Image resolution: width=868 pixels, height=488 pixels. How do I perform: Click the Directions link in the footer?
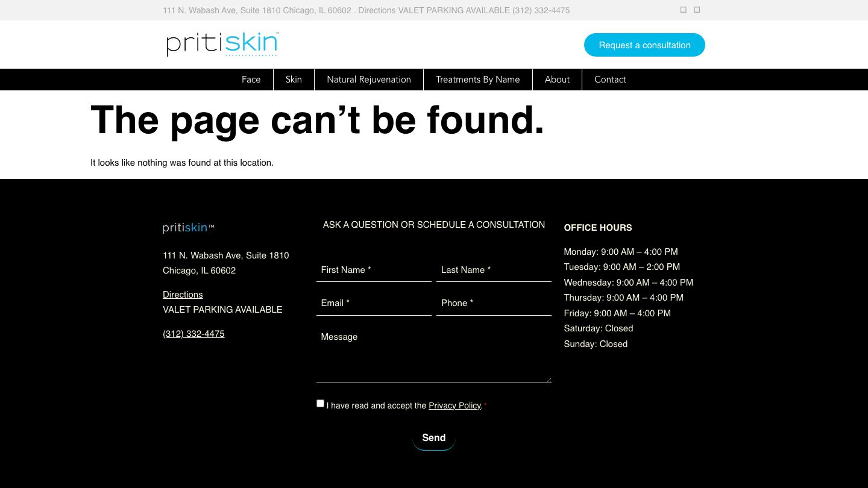(x=183, y=294)
